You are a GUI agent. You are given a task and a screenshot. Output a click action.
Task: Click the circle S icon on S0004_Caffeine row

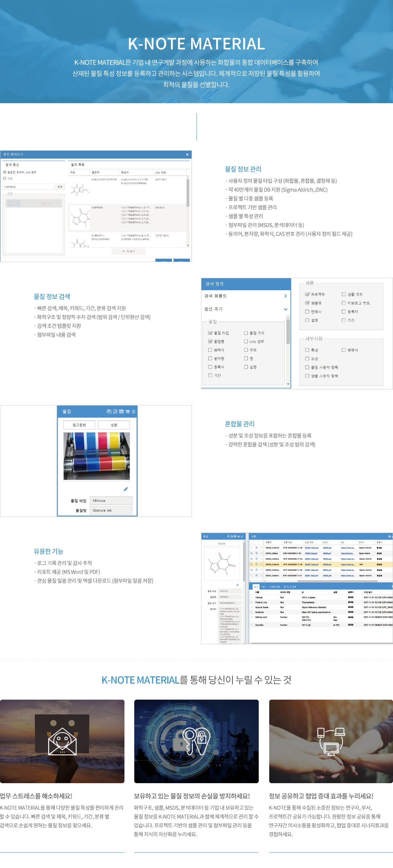pos(261,559)
